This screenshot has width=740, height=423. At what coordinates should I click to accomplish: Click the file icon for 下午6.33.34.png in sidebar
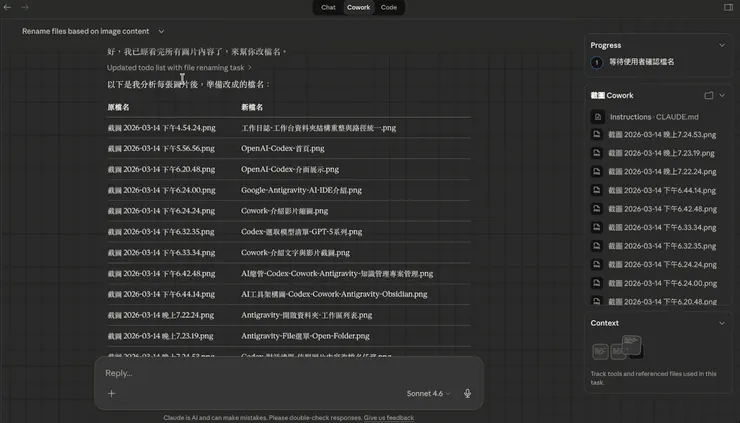click(x=597, y=227)
